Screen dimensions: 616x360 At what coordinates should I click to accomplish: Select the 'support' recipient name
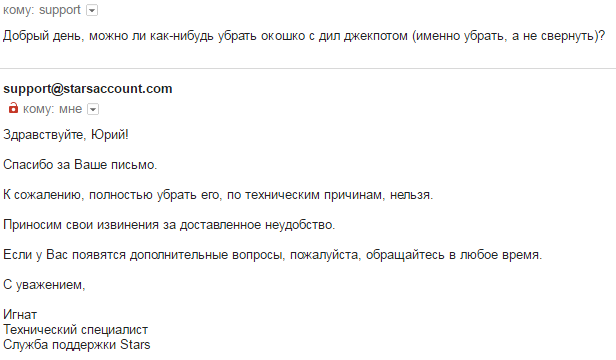coord(60,10)
